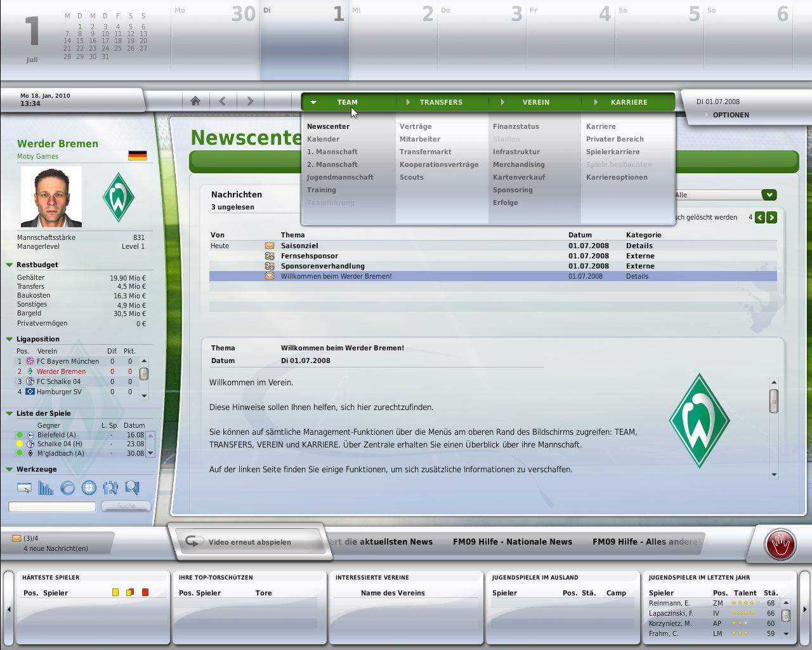Select Scouts menu entry
812x650 pixels.
(x=412, y=177)
